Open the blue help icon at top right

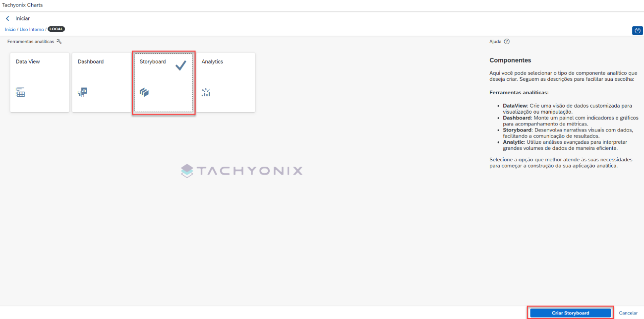click(638, 31)
